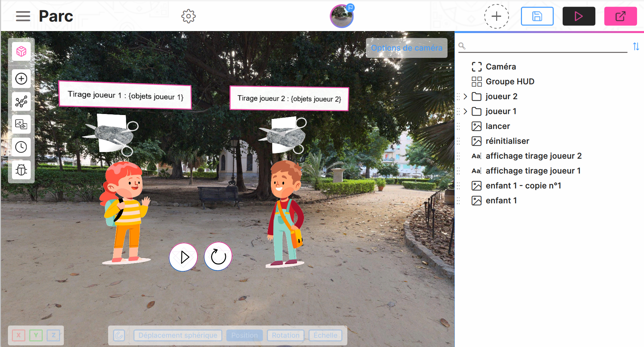Click the drag handle beside joueur 2

point(458,96)
